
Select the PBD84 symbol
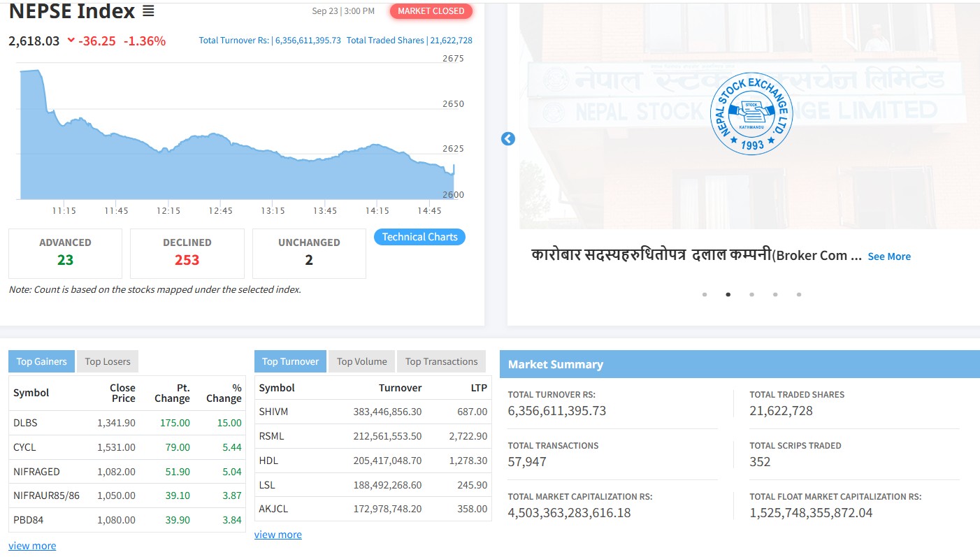coord(27,520)
